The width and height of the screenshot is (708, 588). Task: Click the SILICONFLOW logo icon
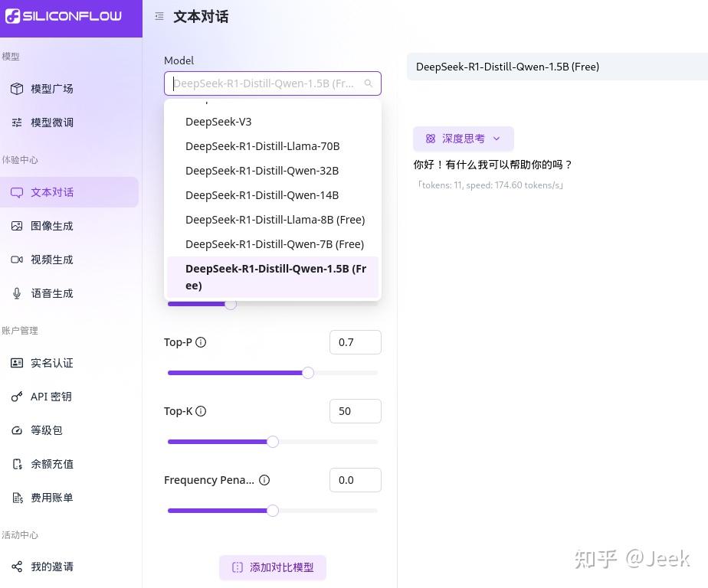coord(13,15)
